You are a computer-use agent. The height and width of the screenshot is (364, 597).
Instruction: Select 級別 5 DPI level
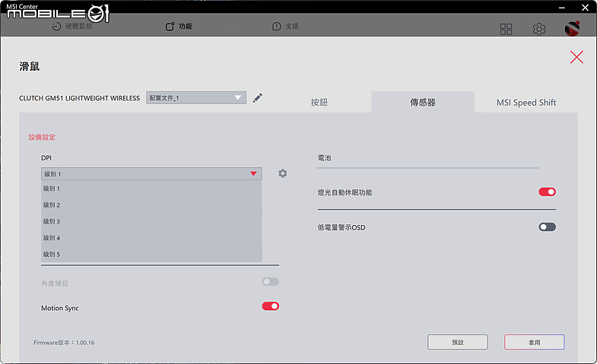pos(151,254)
